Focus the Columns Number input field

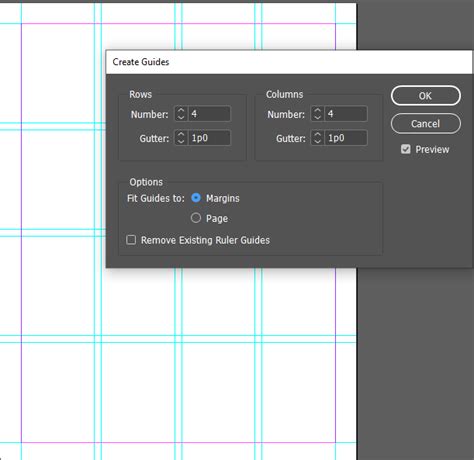pos(346,114)
